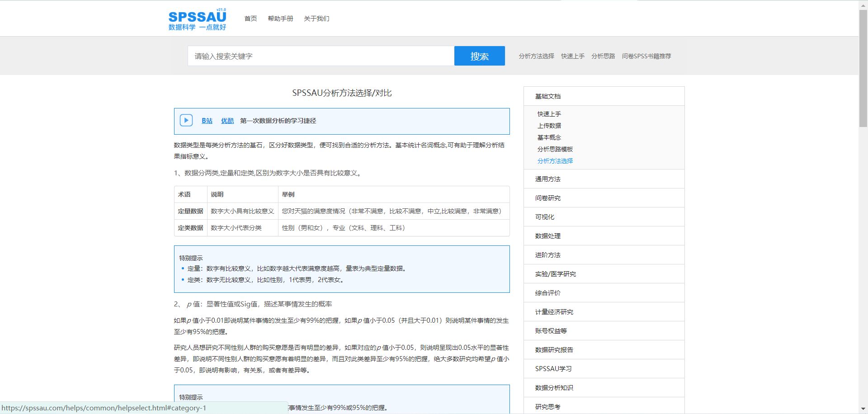Expand the 通用方法 sidebar section

[547, 179]
